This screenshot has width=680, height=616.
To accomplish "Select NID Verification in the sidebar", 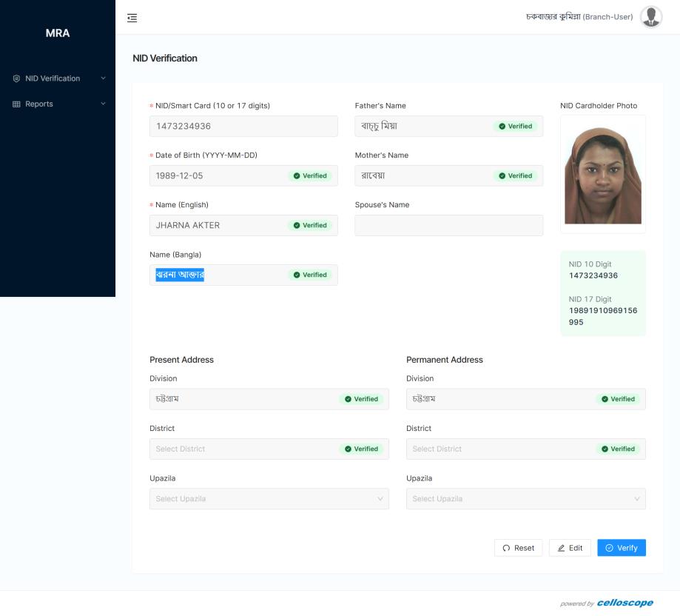I will (x=52, y=78).
